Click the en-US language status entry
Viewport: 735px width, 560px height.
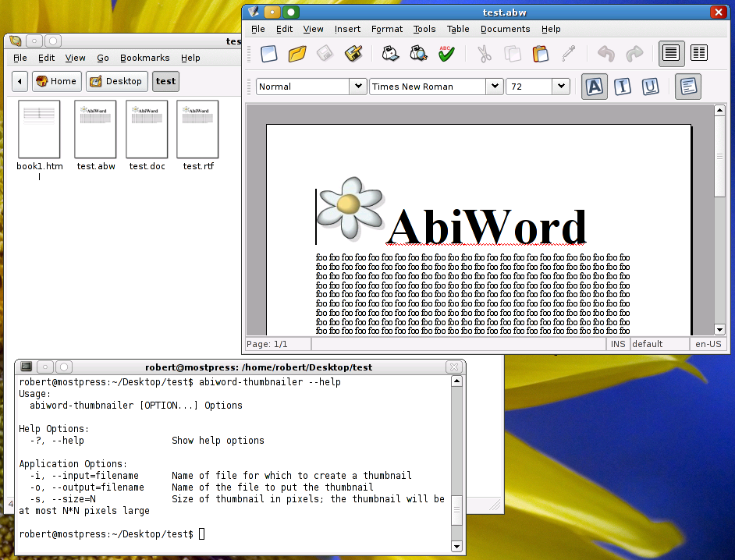point(708,344)
